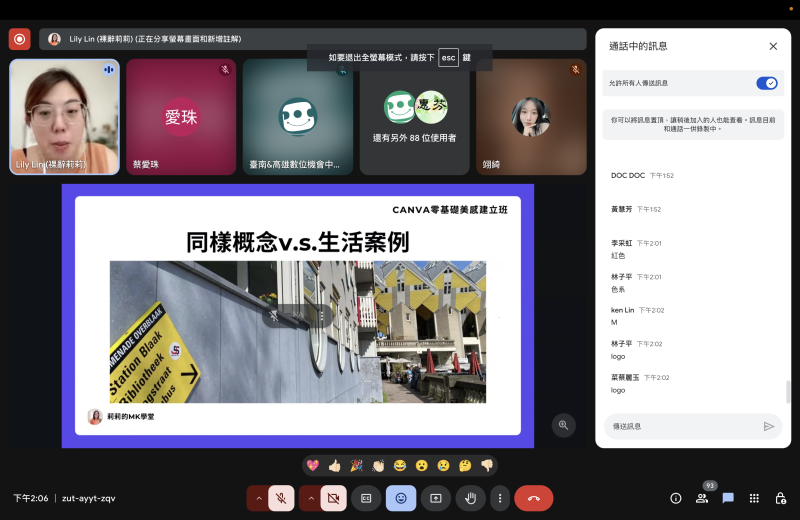This screenshot has height=520, width=800.
Task: Send the laughing face reaction
Action: click(400, 465)
